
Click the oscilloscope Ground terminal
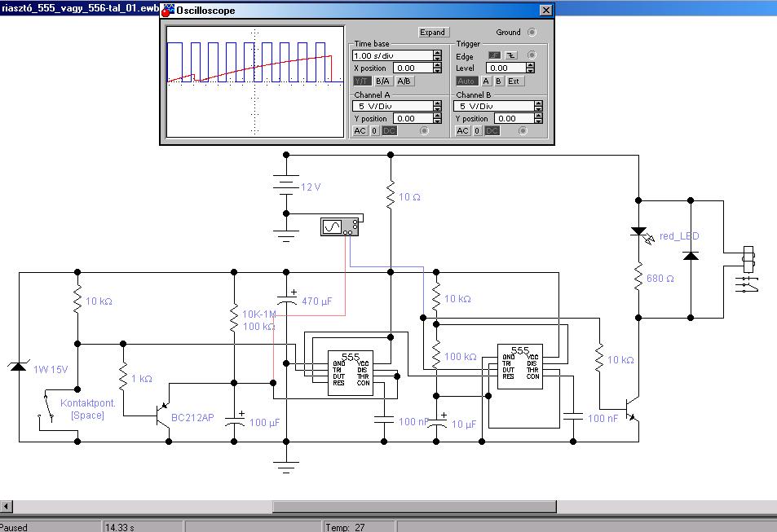[532, 33]
